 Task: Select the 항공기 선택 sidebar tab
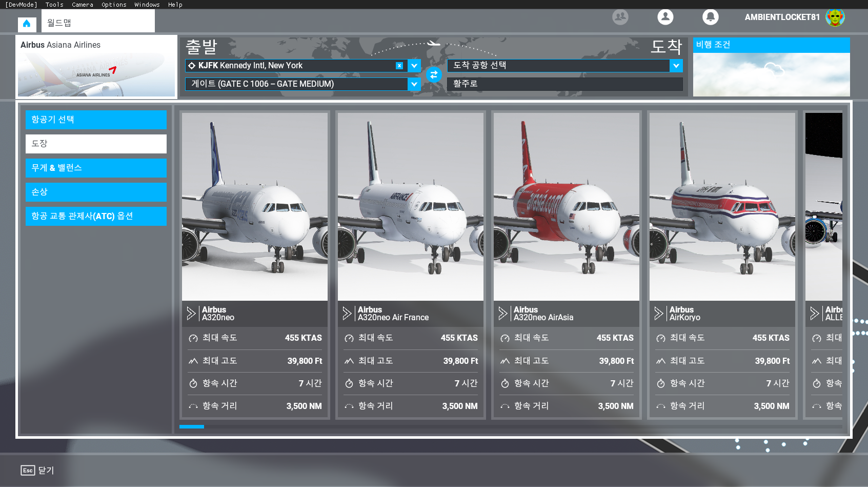[x=96, y=120]
